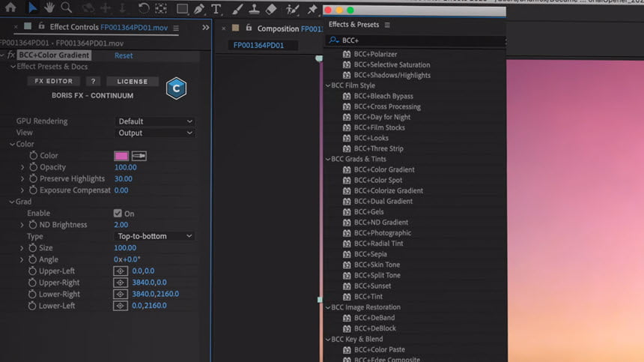The height and width of the screenshot is (362, 644).
Task: Collapse the BCC Film Style category
Action: (328, 85)
